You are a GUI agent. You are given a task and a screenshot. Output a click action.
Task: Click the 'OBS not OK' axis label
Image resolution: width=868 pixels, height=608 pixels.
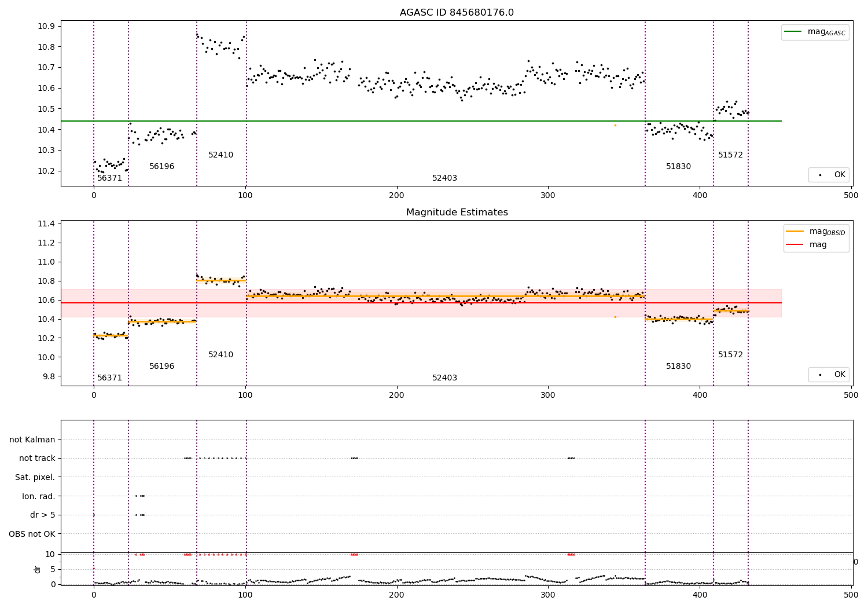click(x=32, y=534)
